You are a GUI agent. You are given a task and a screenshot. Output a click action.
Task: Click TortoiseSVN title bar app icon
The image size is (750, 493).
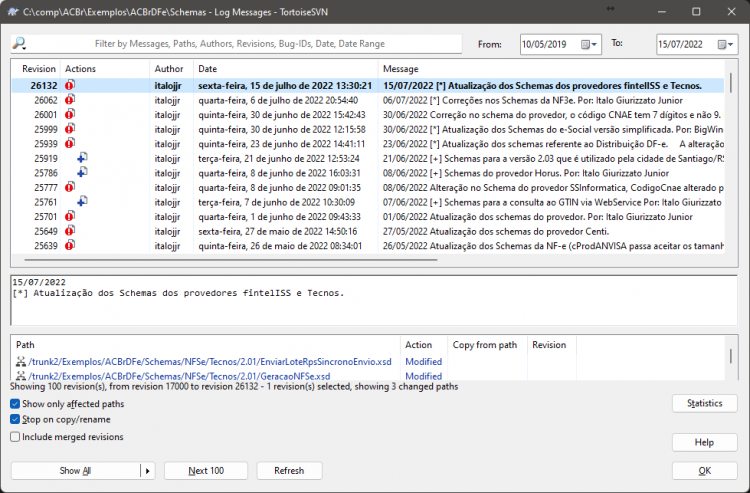click(13, 12)
